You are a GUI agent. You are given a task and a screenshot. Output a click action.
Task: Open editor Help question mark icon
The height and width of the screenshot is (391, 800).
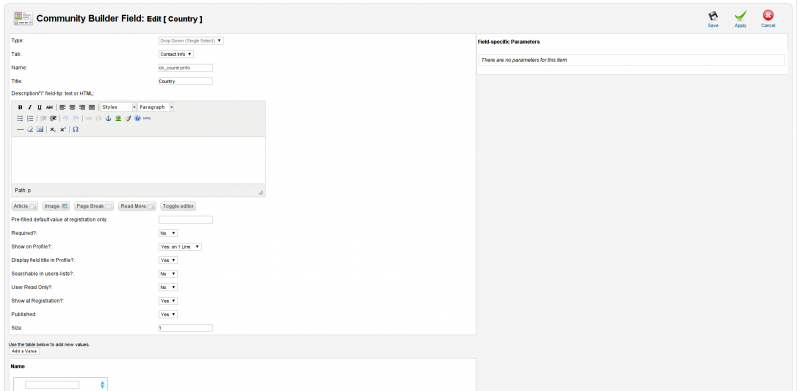point(137,118)
